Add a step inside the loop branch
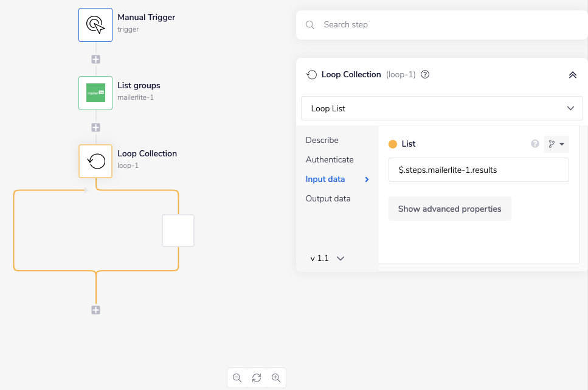The image size is (588, 390). (x=178, y=231)
